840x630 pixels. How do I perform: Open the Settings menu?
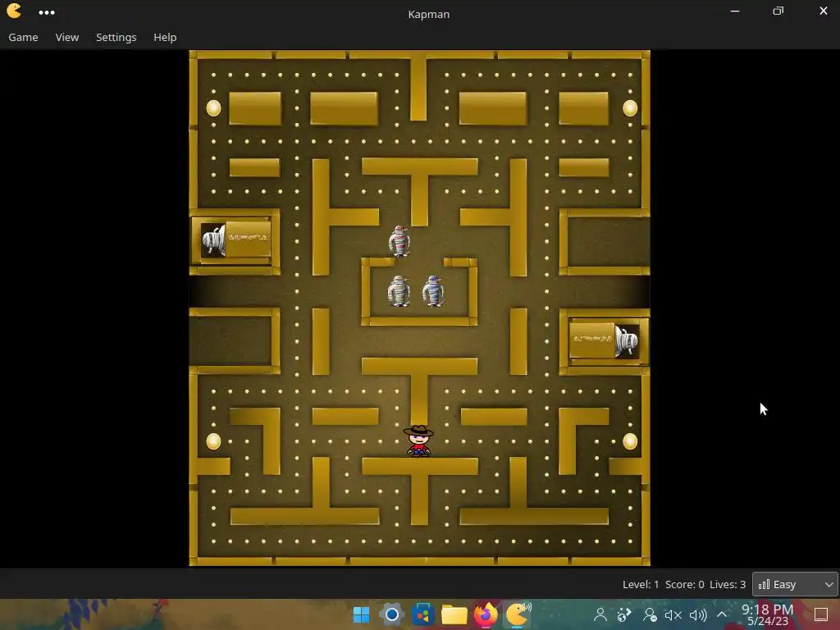116,38
